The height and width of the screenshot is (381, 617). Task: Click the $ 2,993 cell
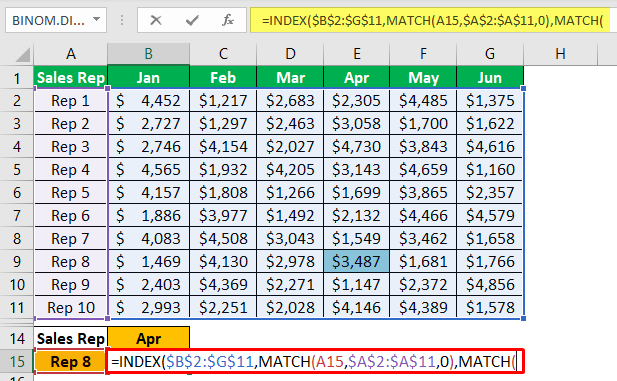148,308
